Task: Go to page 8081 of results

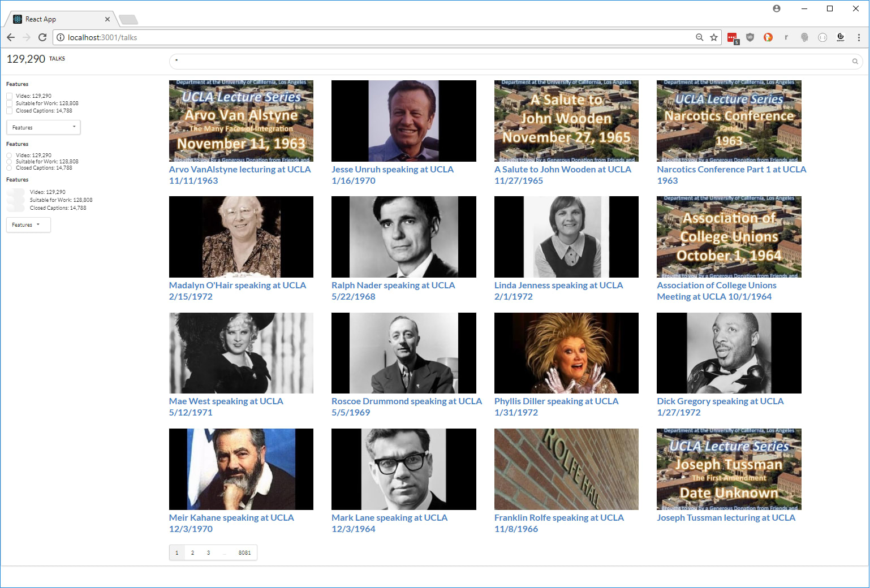Action: 244,552
